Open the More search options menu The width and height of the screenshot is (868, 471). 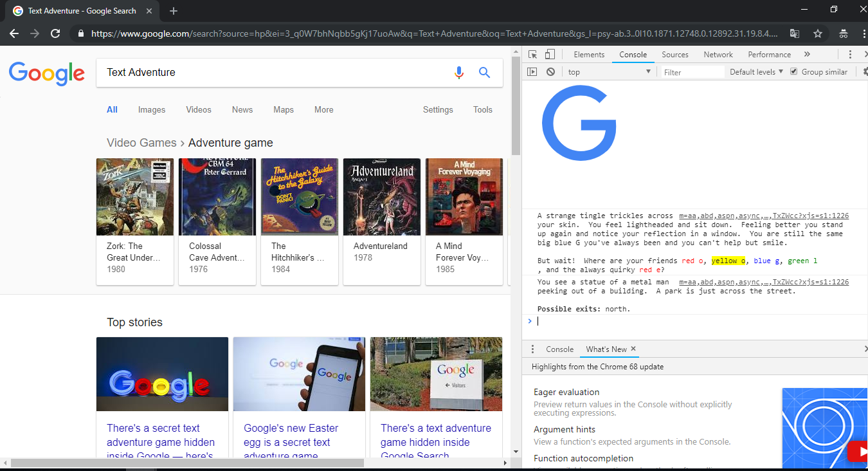(x=324, y=110)
